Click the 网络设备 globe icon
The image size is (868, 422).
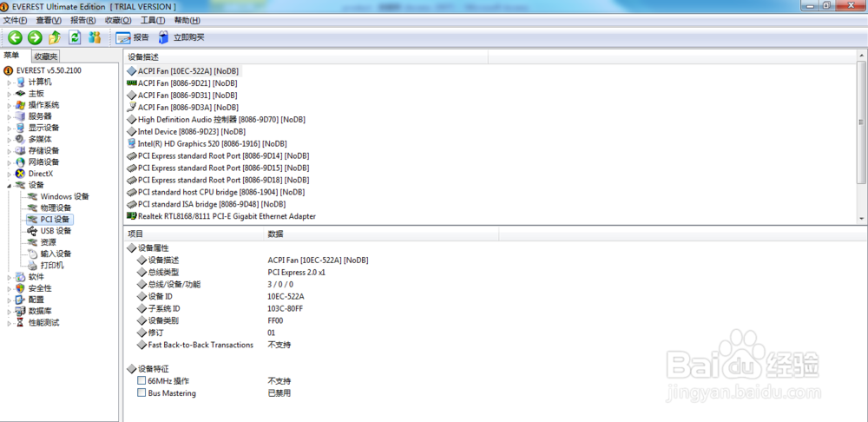coord(20,162)
